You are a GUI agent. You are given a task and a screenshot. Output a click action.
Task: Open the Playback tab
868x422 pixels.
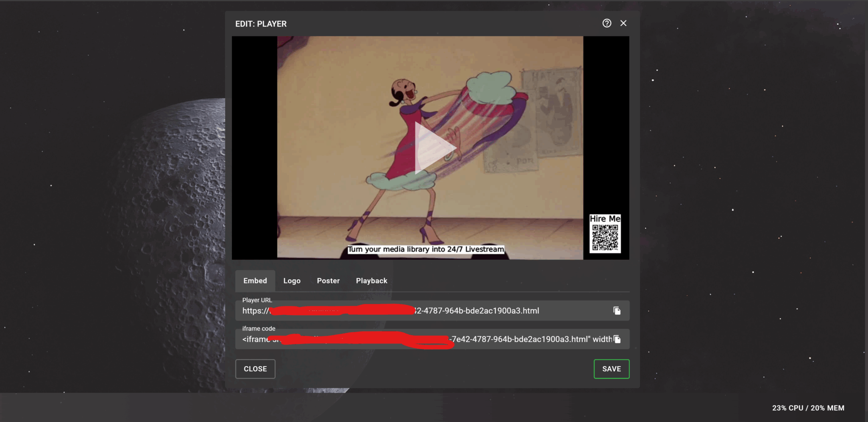click(372, 280)
